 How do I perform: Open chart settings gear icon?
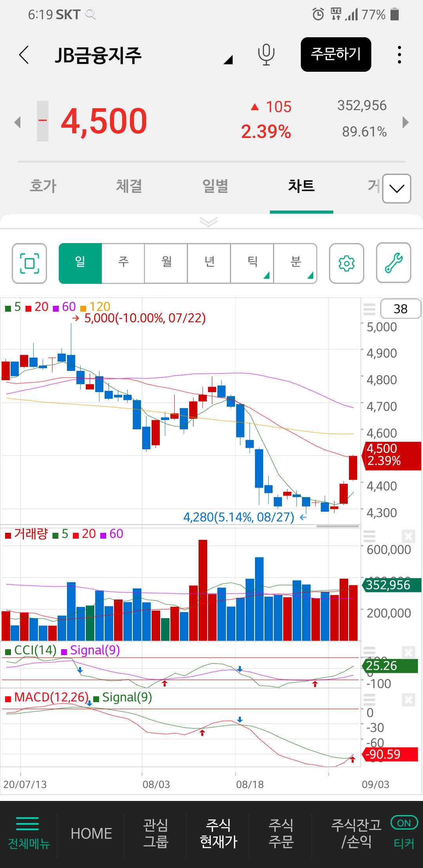347,263
